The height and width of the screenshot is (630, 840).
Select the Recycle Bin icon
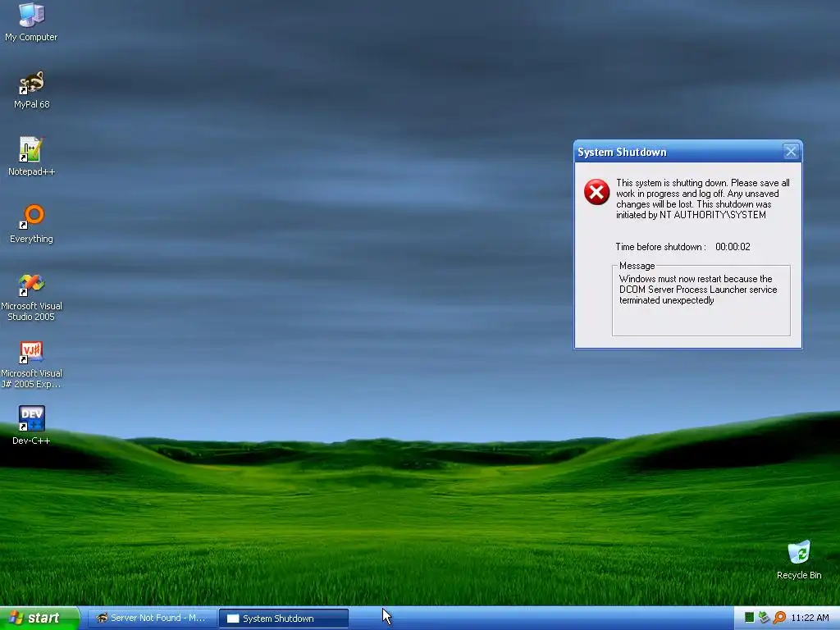(799, 559)
